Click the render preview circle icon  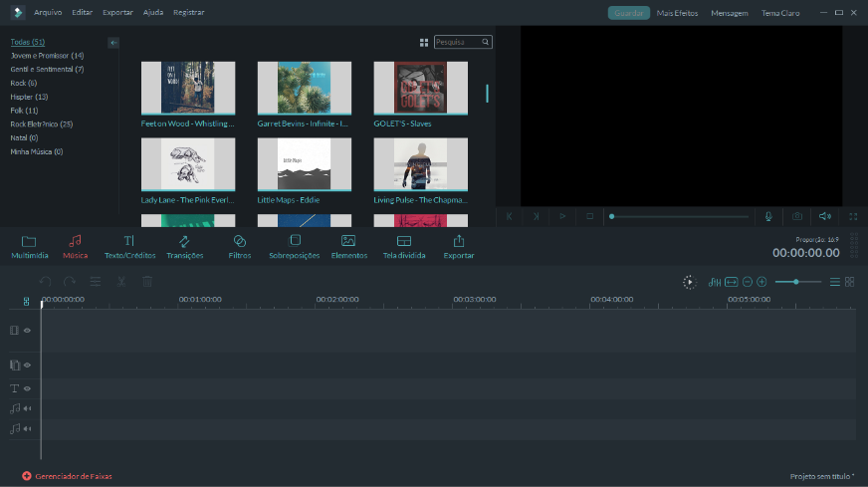pyautogui.click(x=689, y=282)
